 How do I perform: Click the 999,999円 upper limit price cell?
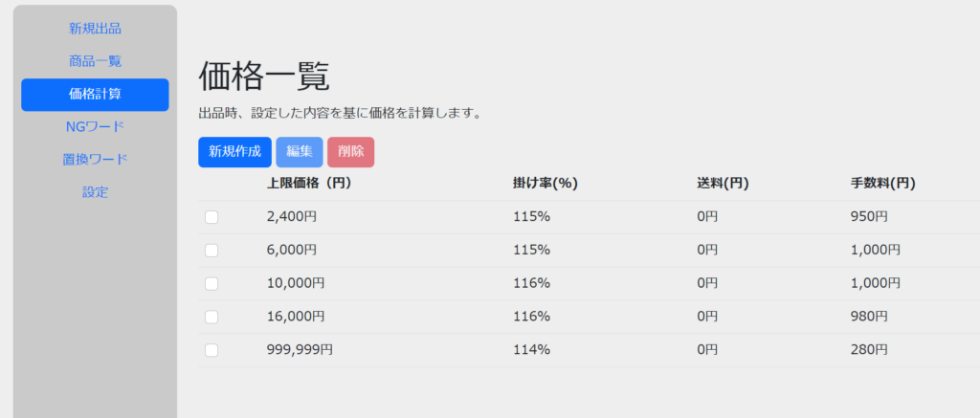(300, 350)
